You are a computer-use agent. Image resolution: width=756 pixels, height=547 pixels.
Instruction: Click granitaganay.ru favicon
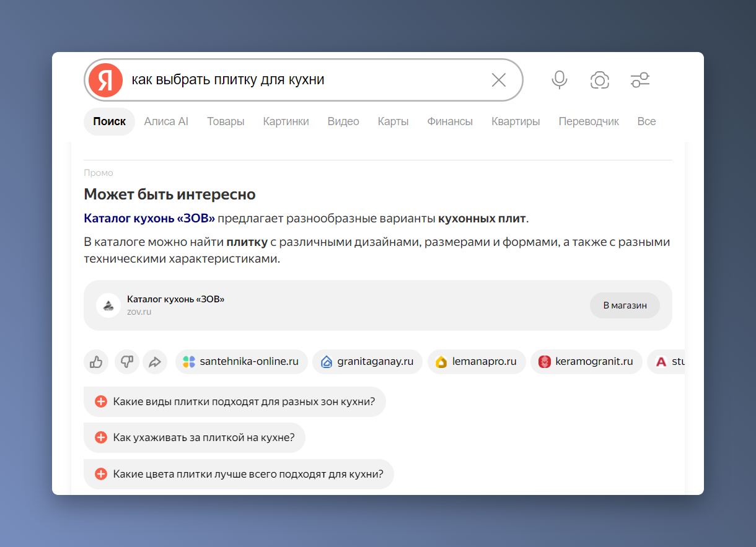(327, 362)
